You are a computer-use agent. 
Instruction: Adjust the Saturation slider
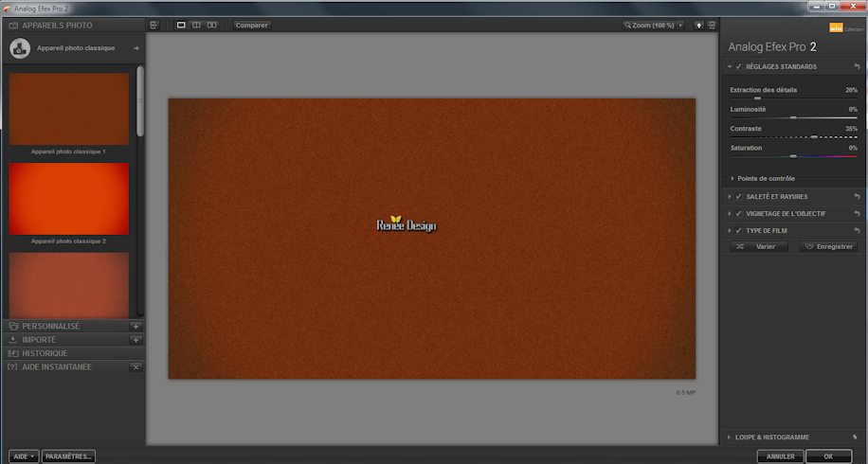tap(793, 156)
